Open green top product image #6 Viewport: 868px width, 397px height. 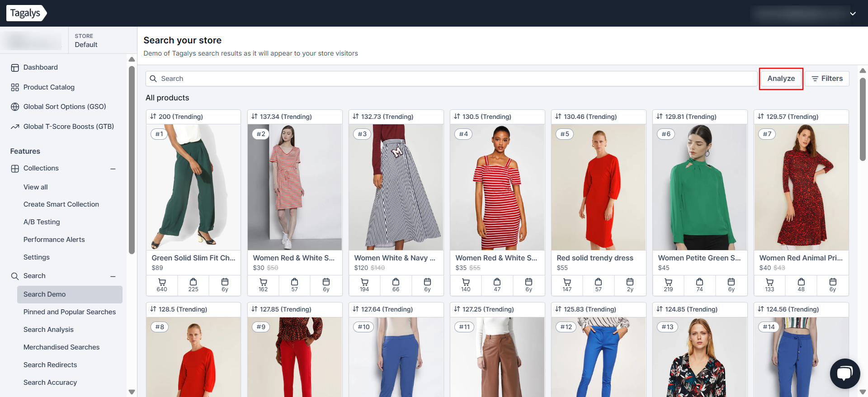[700, 187]
